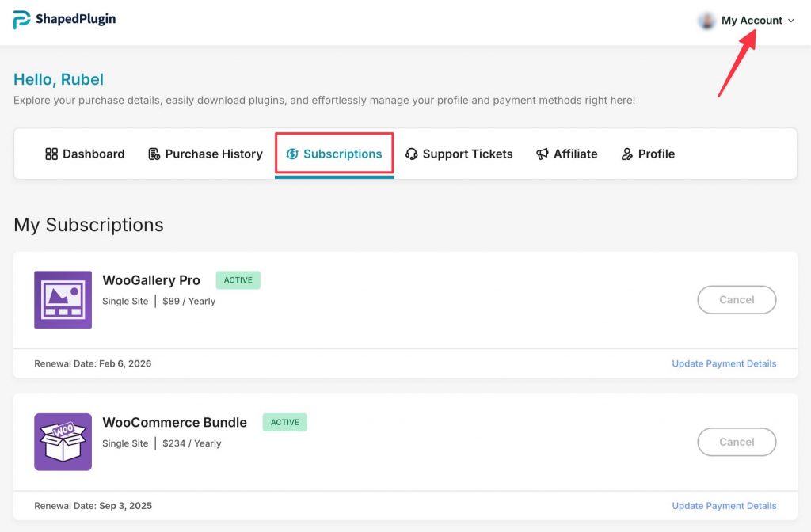The width and height of the screenshot is (811, 532).
Task: Expand the My Account dropdown chevron
Action: point(791,21)
